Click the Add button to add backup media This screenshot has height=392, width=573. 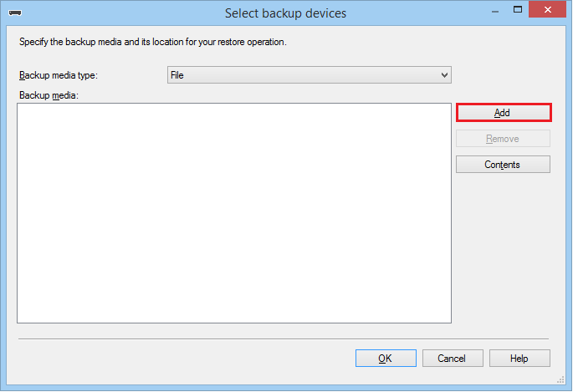(503, 113)
